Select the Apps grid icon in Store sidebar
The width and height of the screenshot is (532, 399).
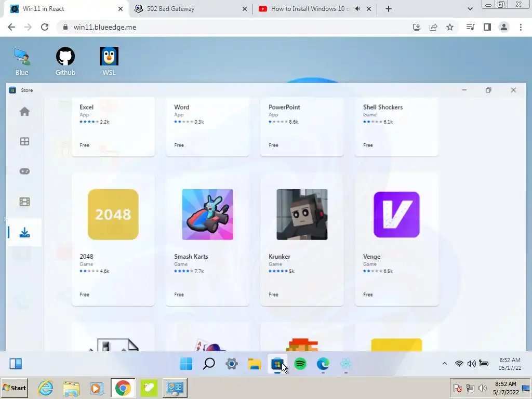(24, 141)
